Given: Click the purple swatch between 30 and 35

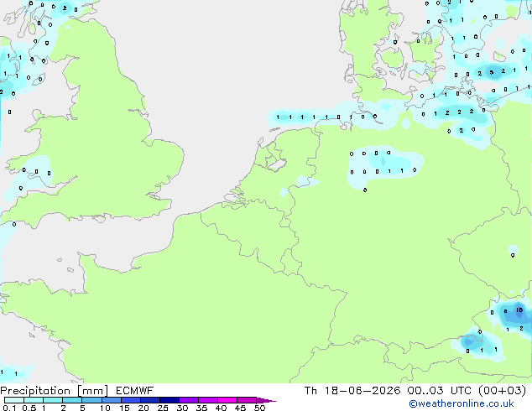Looking at the screenshot, I should pyautogui.click(x=189, y=400).
